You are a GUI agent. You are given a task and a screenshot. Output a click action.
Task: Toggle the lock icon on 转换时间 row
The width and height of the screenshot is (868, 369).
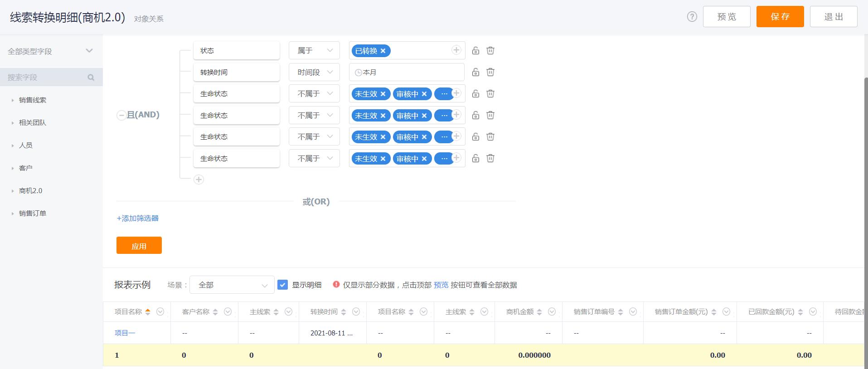[x=475, y=72]
